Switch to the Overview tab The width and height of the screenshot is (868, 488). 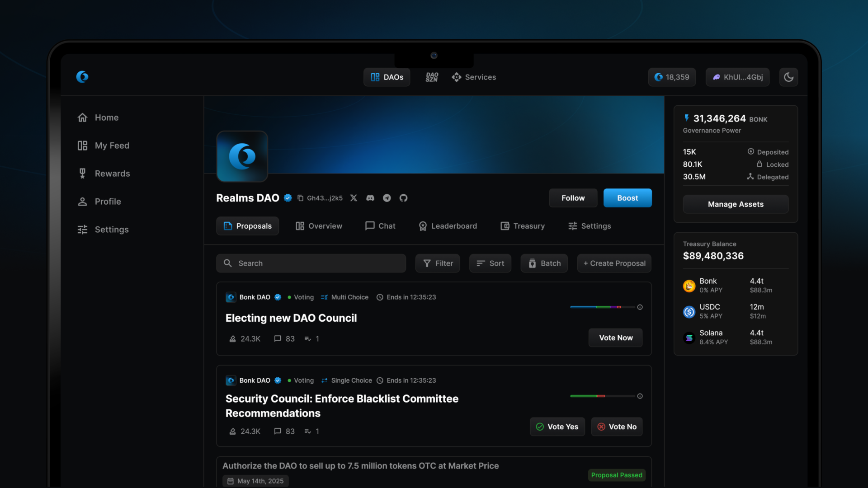pos(319,226)
